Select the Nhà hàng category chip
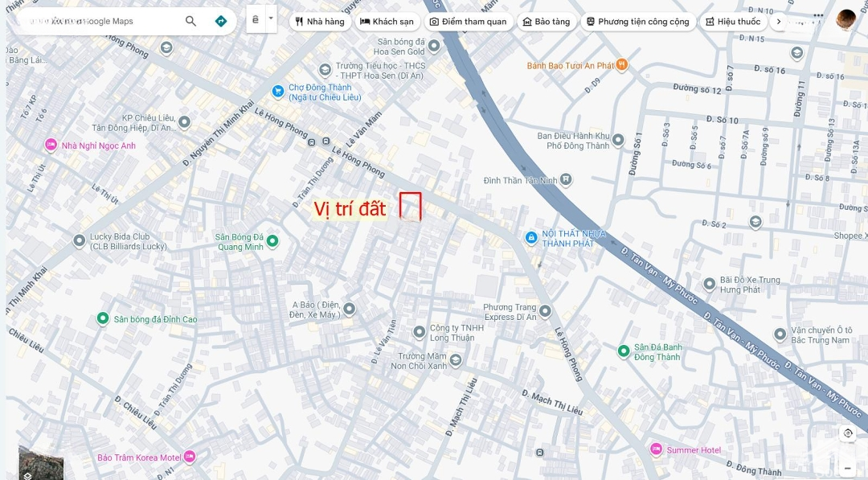 (x=320, y=22)
